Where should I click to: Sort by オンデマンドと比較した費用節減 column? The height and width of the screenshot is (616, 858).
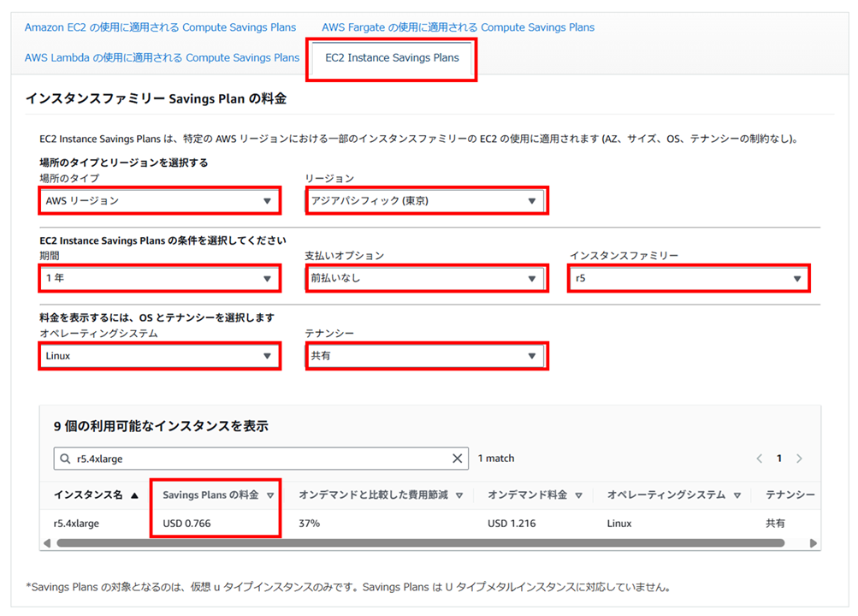381,495
